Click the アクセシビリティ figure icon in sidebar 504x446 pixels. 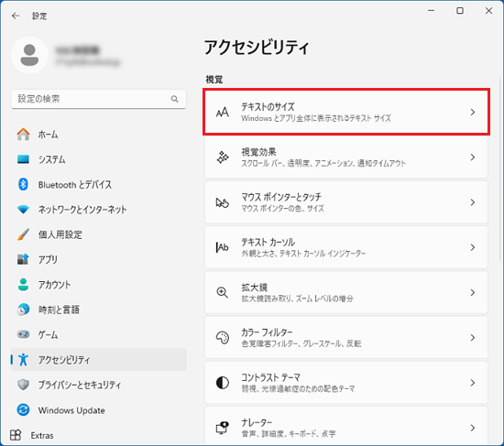23,360
